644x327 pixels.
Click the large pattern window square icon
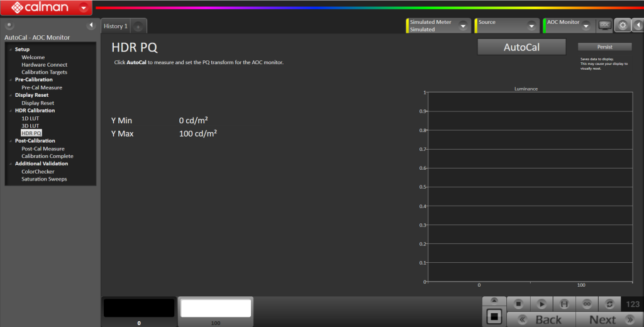494,316
